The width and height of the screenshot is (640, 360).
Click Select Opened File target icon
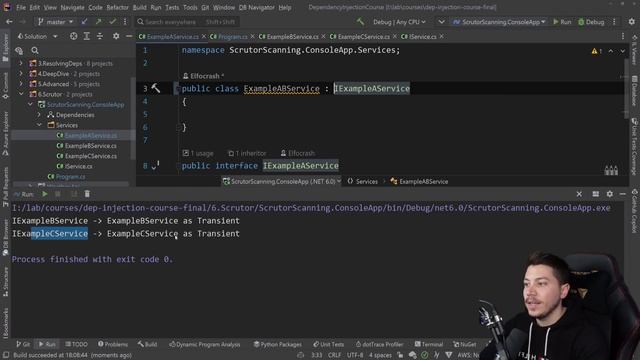73,36
